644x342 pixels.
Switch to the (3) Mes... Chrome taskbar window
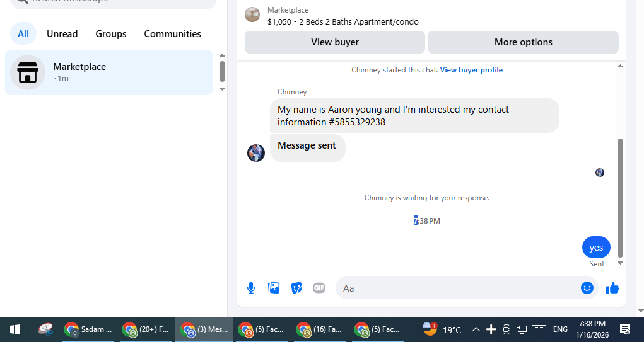click(204, 329)
